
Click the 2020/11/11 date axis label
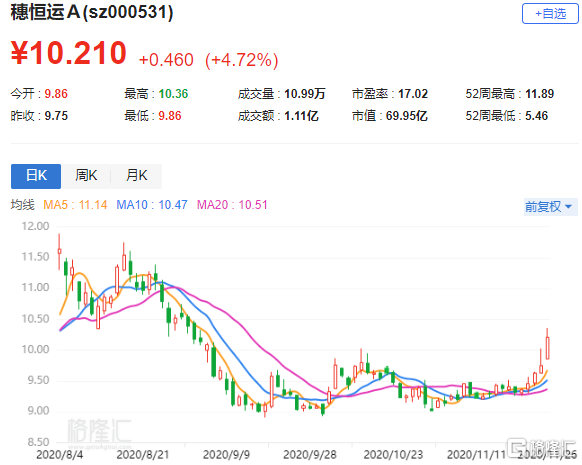(x=477, y=455)
